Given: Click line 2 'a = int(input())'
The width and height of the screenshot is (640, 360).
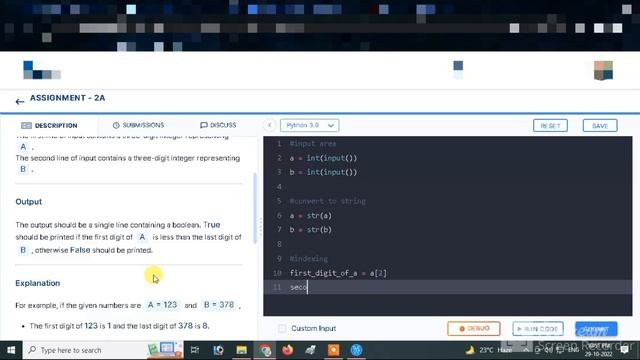Looking at the screenshot, I should pyautogui.click(x=323, y=158).
